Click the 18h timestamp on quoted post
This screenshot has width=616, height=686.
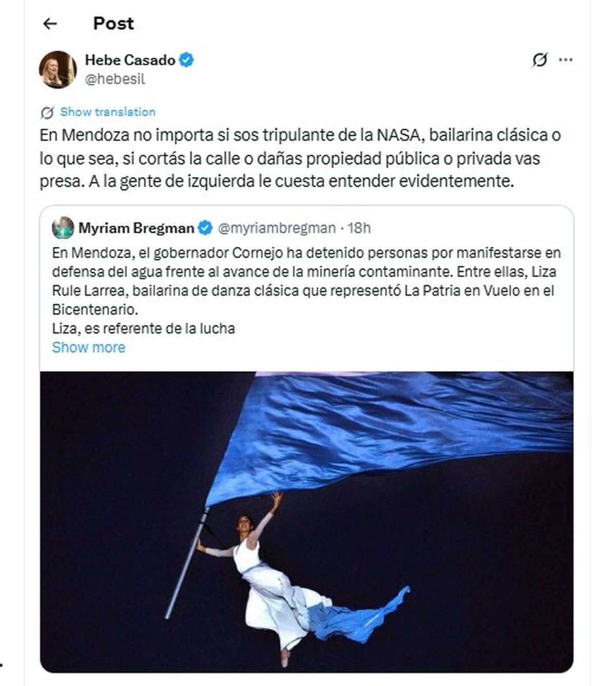[359, 227]
